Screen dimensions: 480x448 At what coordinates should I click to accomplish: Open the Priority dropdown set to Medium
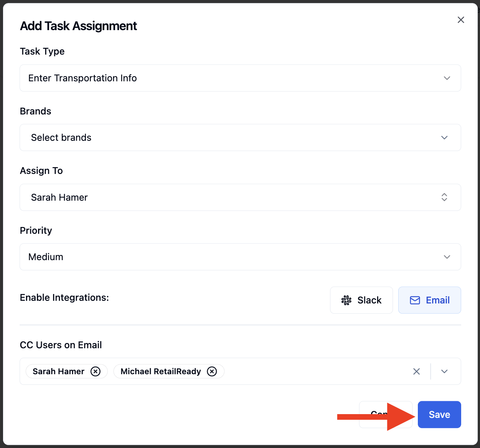click(x=240, y=257)
